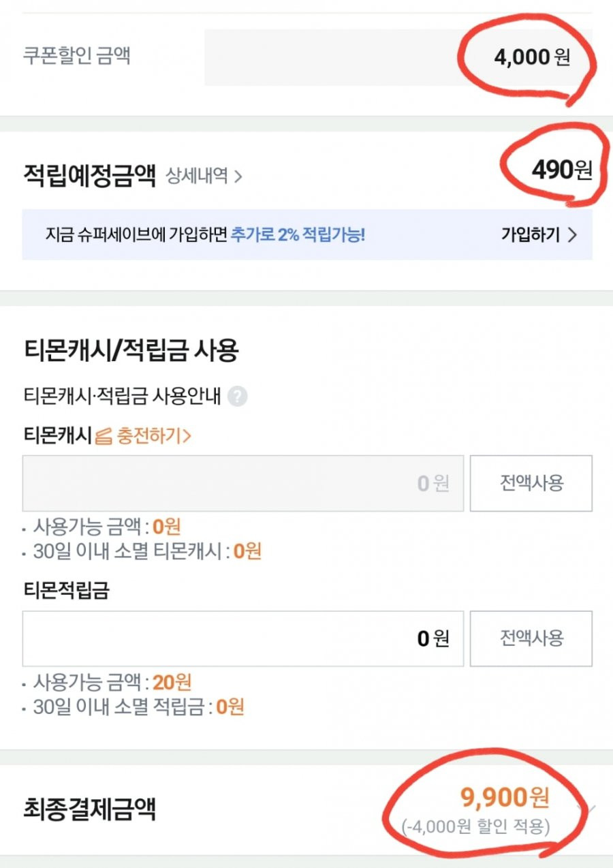Click the -4,000원 할인 적용 note
The height and width of the screenshot is (868, 613).
coord(476,827)
